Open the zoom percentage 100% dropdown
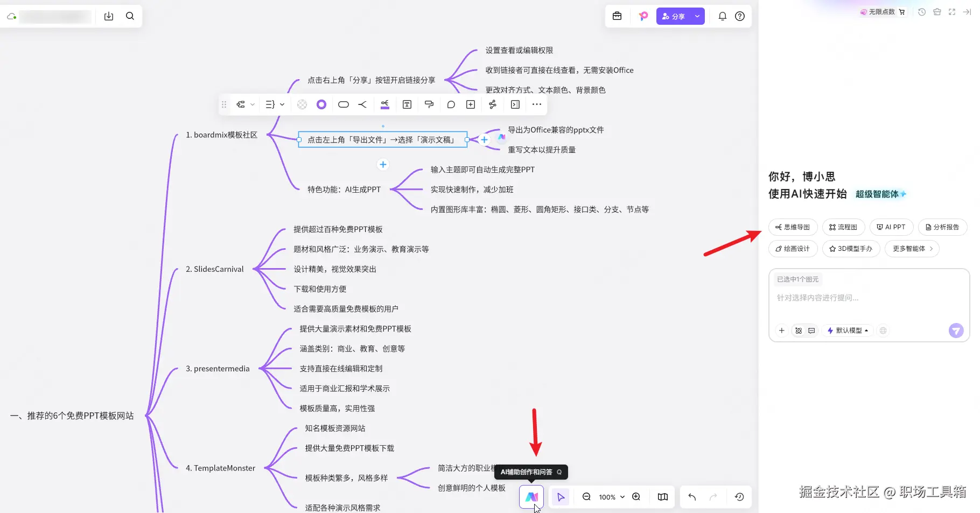 [x=612, y=497]
